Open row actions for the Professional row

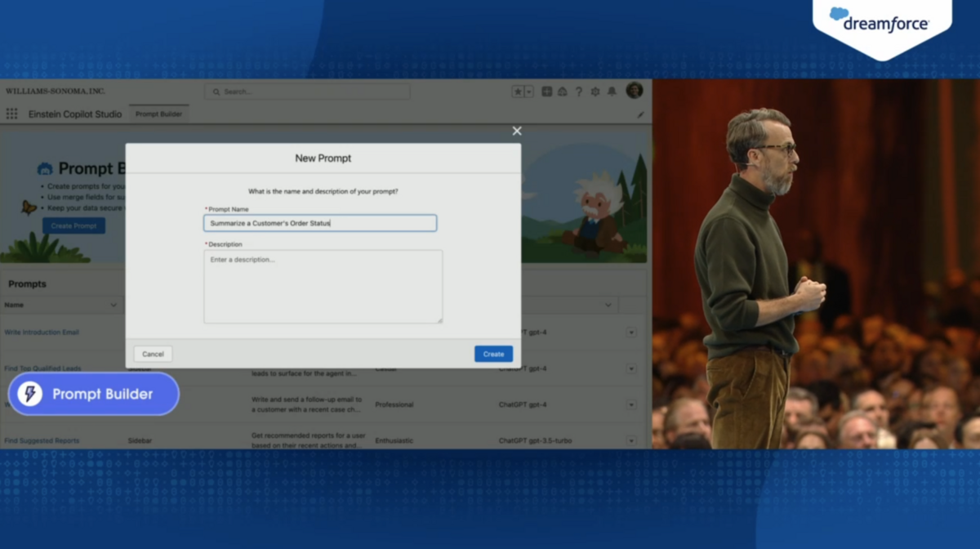coord(631,404)
